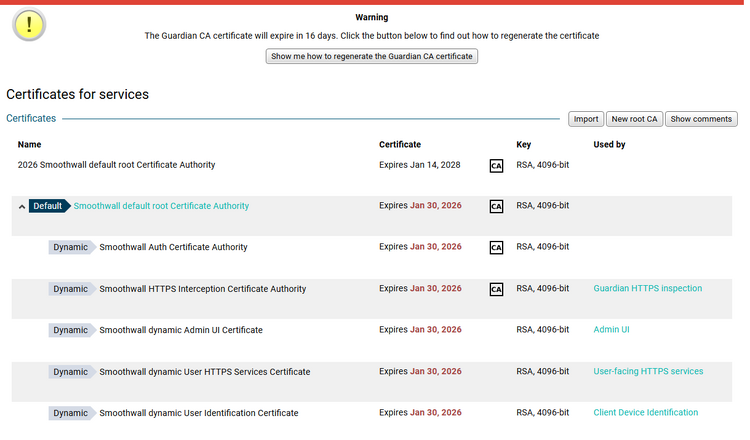The width and height of the screenshot is (750, 440).
Task: Create a New root CA
Action: [634, 119]
